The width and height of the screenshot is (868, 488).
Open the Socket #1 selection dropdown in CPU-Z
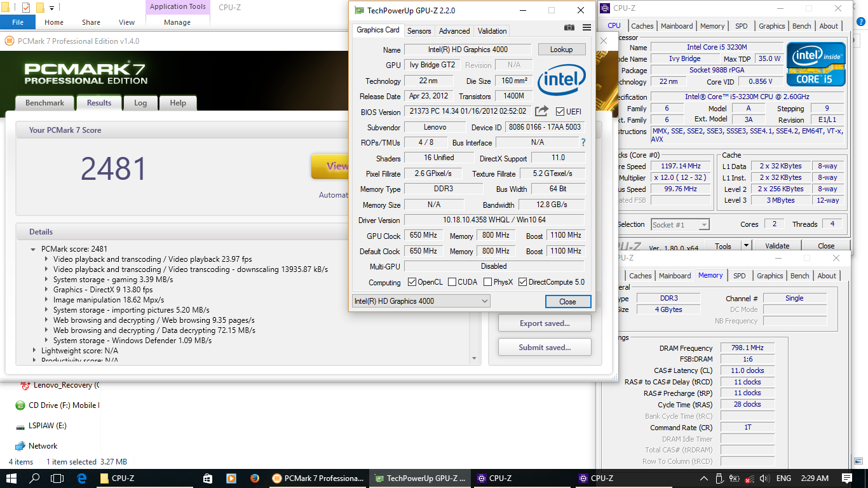coord(680,224)
